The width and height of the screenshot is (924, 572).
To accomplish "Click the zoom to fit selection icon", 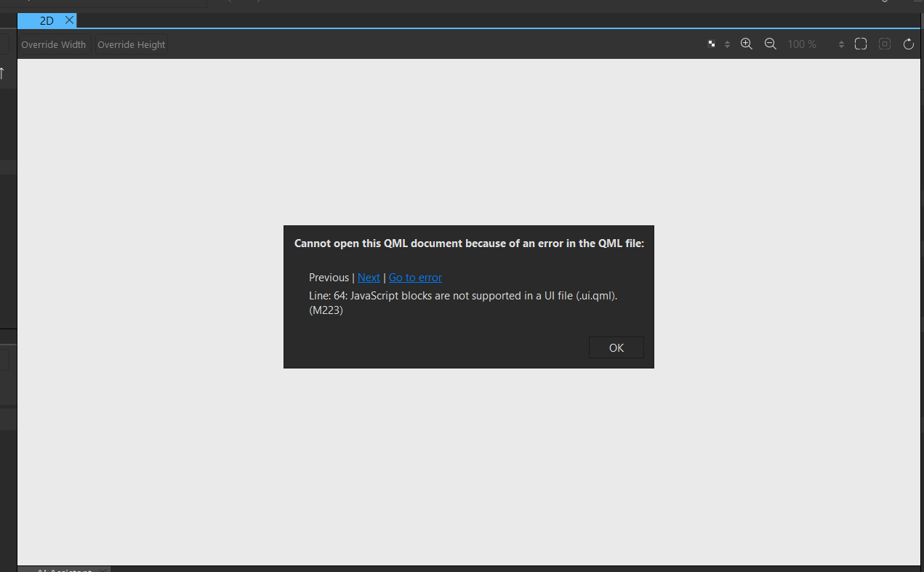I will [x=885, y=44].
